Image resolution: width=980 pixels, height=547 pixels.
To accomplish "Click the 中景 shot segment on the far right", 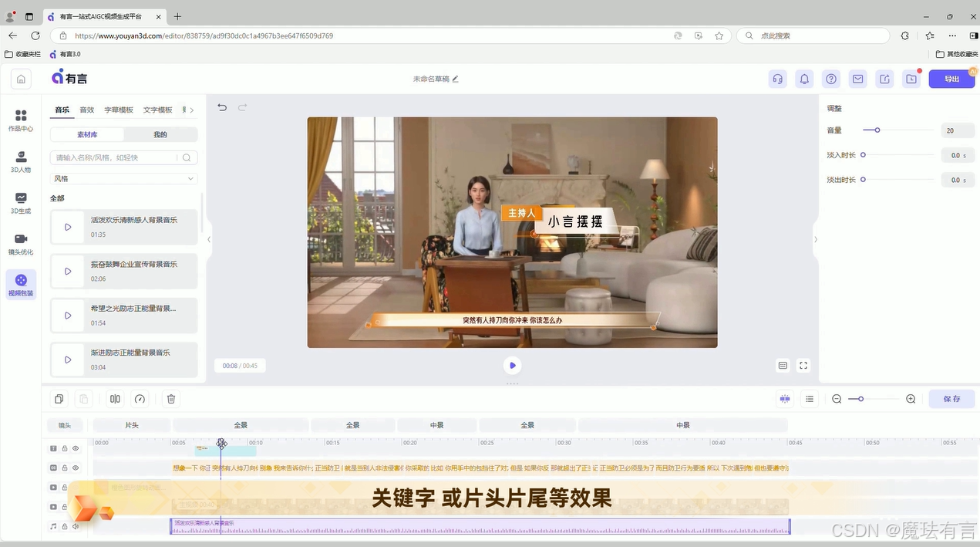I will [x=683, y=425].
